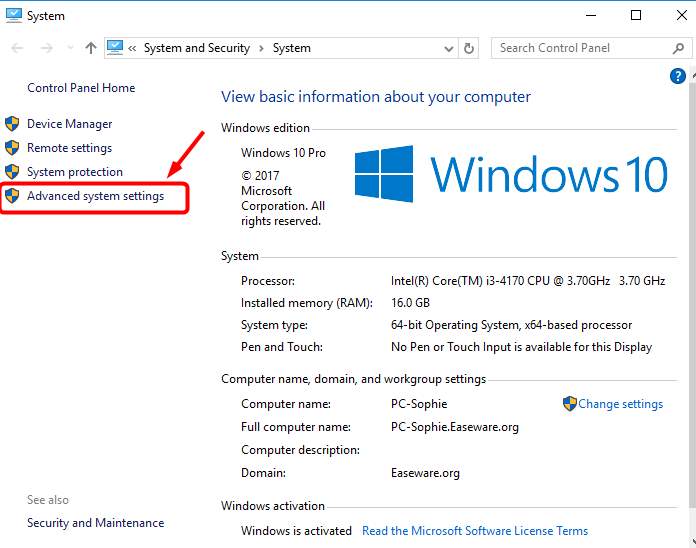Screen dimensions: 696x548
Task: Open Device Manager link
Action: [x=69, y=124]
